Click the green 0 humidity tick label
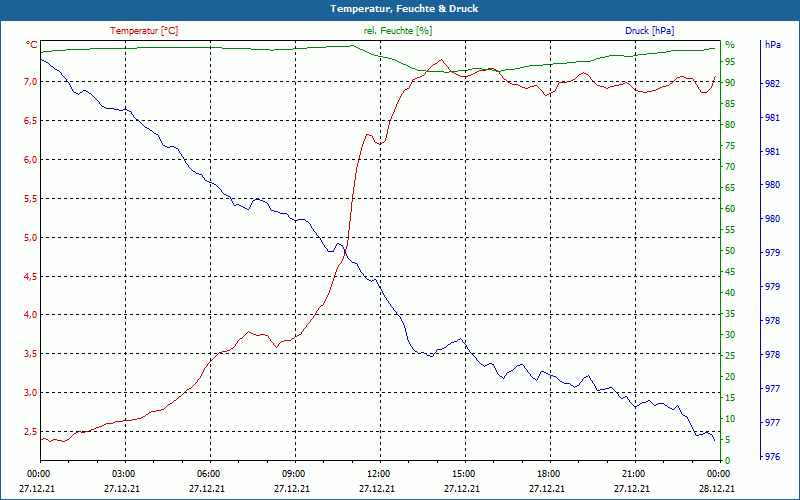Image resolution: width=800 pixels, height=500 pixels. [x=728, y=461]
